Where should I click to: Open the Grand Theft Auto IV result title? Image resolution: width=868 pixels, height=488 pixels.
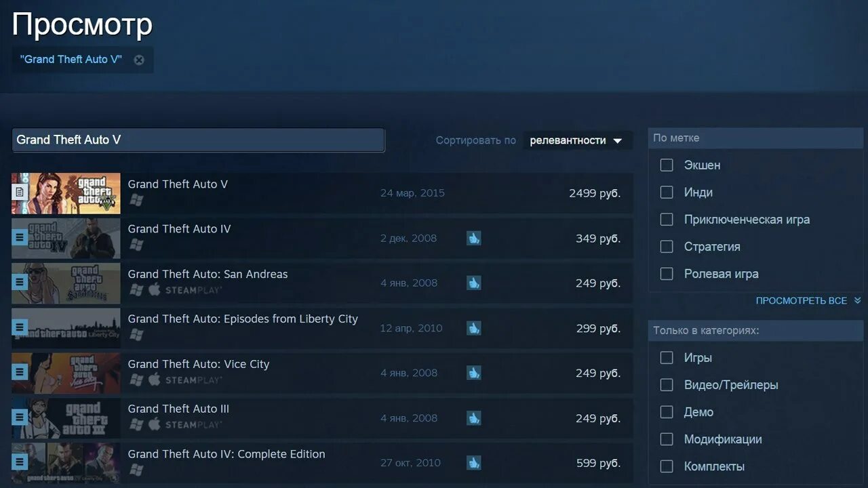[179, 229]
